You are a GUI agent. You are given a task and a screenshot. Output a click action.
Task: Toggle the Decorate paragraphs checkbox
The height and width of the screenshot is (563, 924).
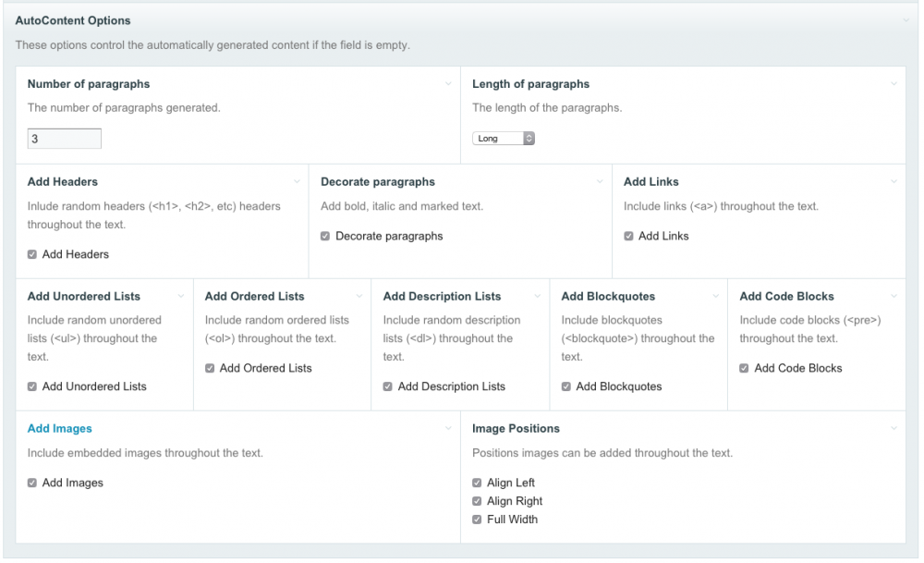(x=325, y=236)
